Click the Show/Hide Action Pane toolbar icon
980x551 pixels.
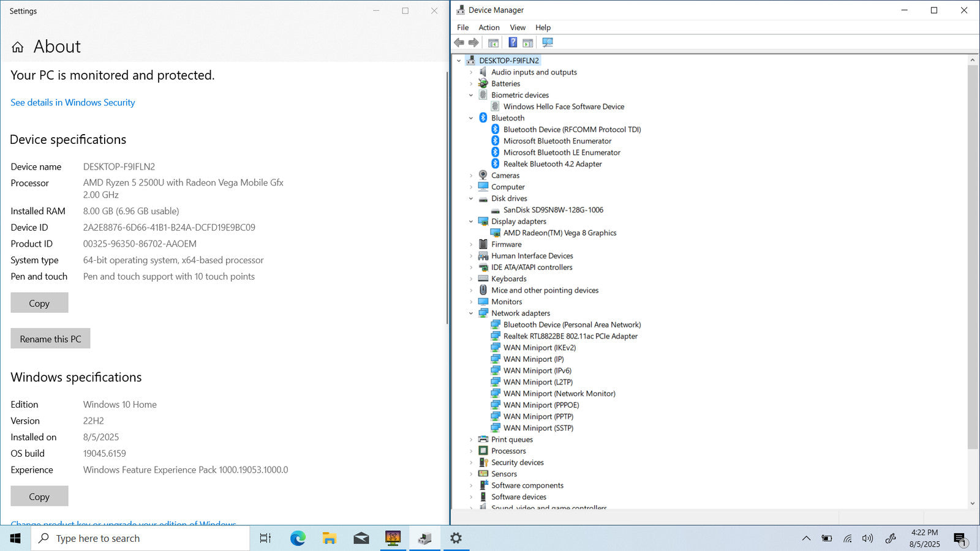[x=528, y=42]
